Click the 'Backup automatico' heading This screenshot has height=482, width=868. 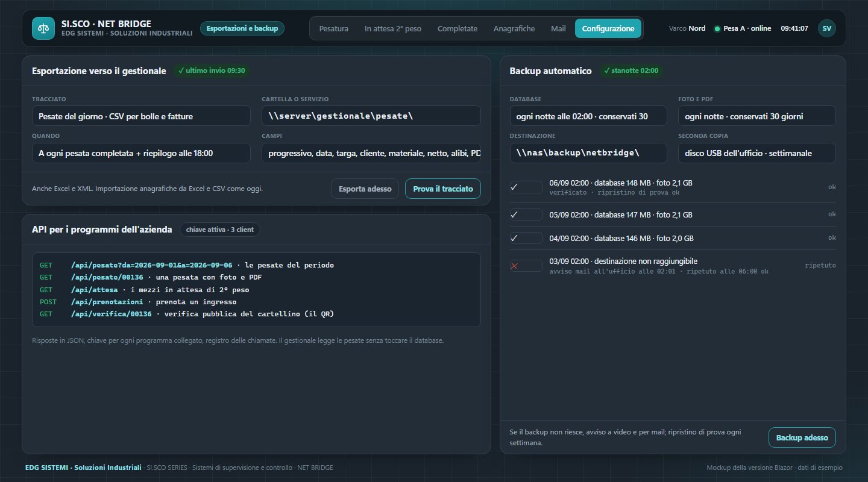[551, 70]
